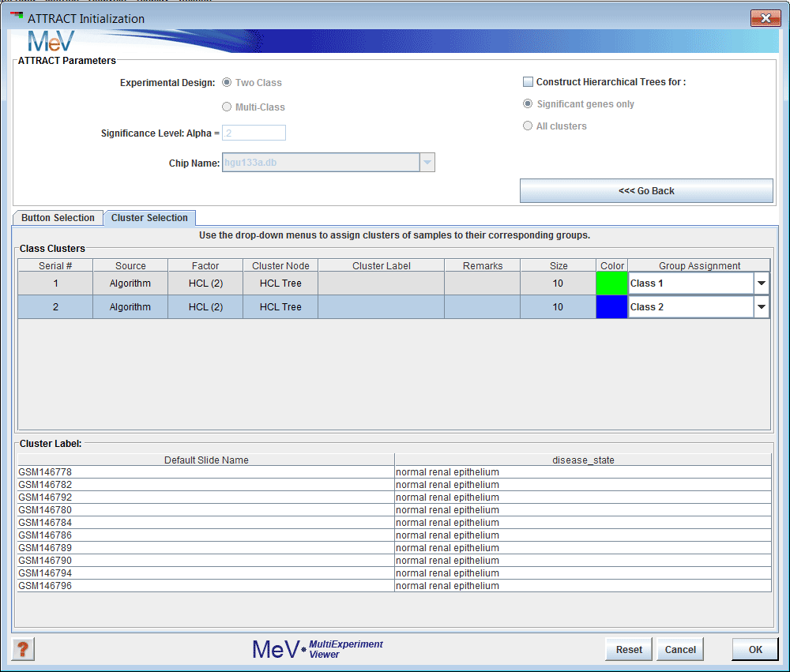790x672 pixels.
Task: Click the MeV MultiExperiment Viewer logo
Action: coord(317,649)
